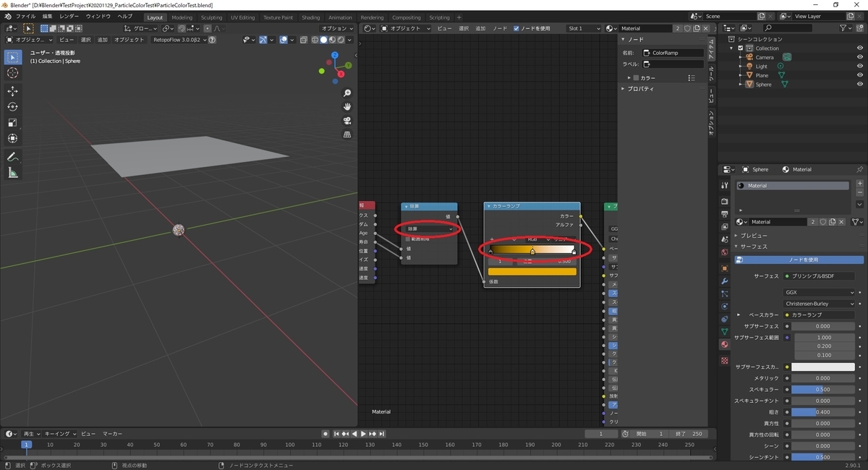Click the ColorRamp node name field
Image resolution: width=868 pixels, height=470 pixels.
(x=673, y=53)
